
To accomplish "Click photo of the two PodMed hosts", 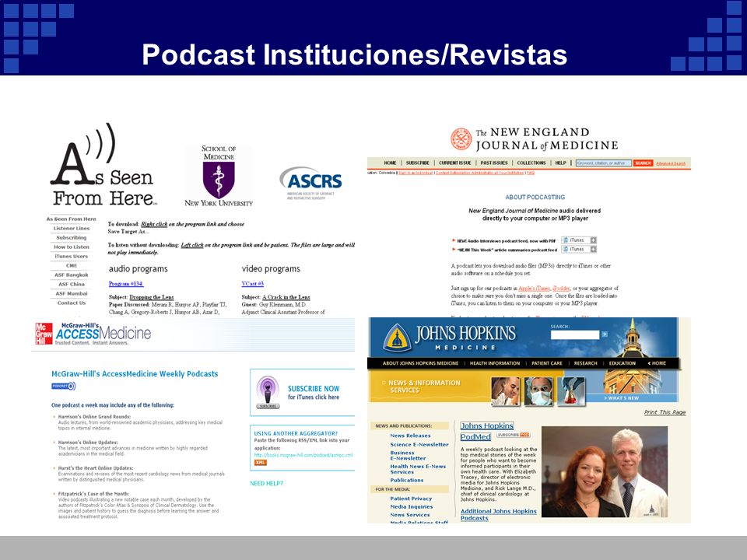I will pyautogui.click(x=605, y=472).
